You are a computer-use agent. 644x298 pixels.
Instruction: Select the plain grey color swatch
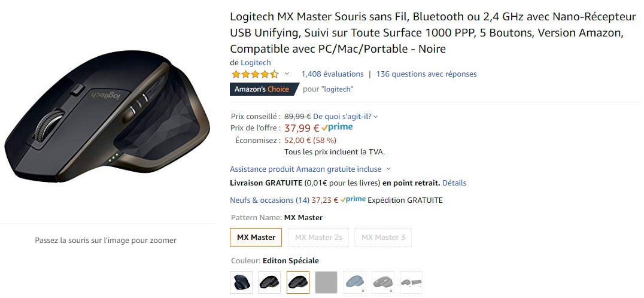[326, 282]
